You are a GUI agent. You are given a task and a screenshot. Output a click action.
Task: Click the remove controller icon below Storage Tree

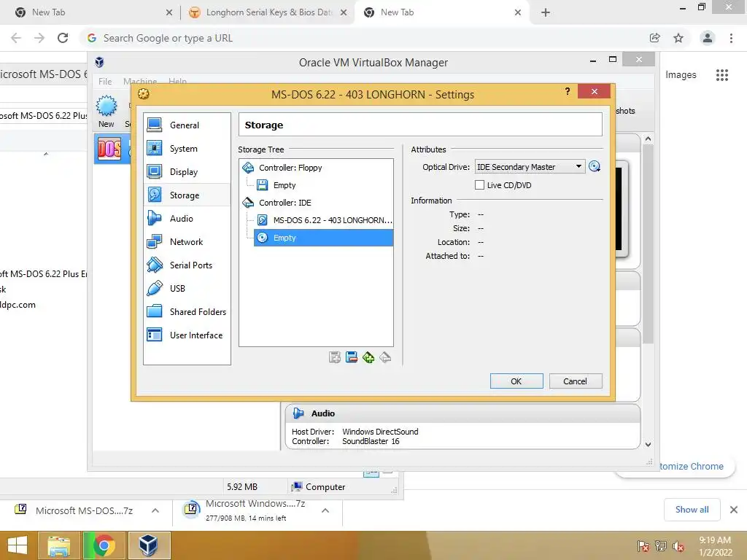385,357
